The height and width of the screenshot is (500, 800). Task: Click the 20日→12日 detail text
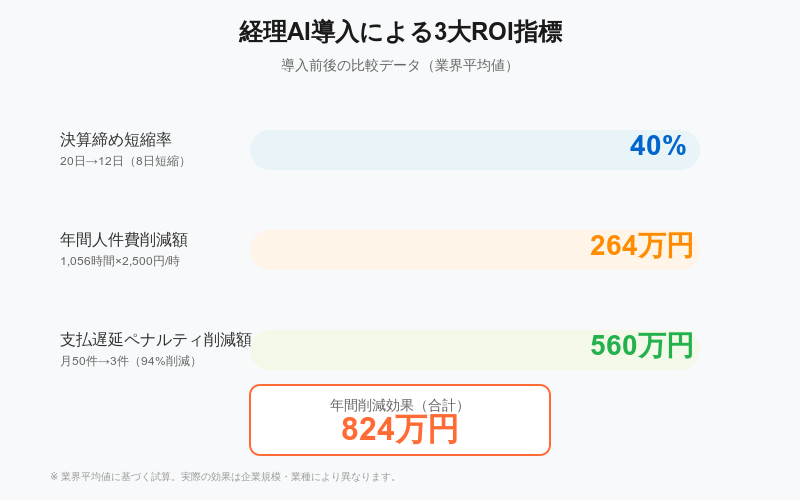[92, 161]
